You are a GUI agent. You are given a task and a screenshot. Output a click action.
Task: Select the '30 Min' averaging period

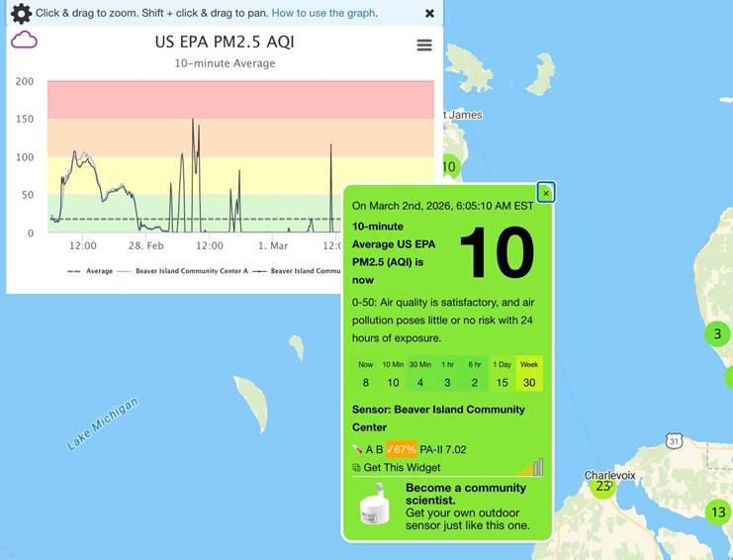tap(420, 374)
